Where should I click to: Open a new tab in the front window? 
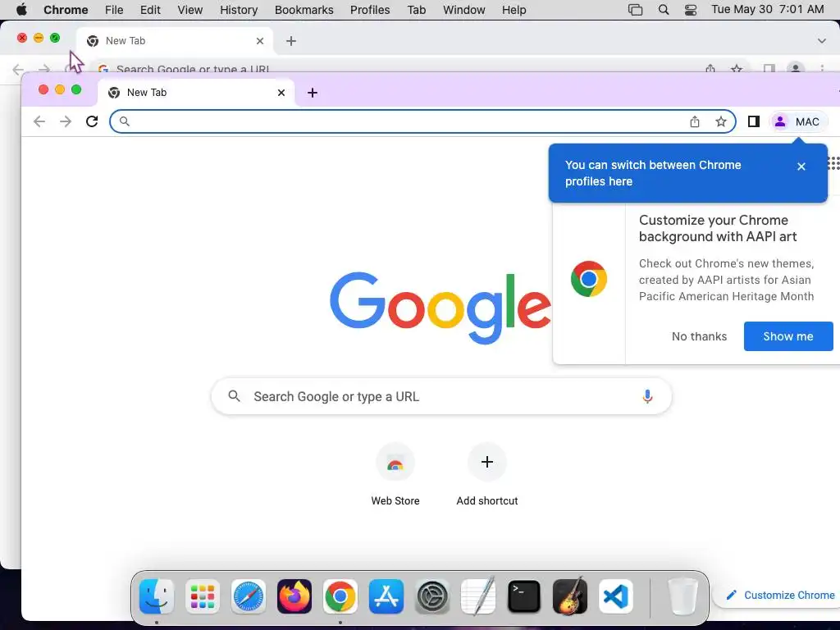pyautogui.click(x=313, y=93)
